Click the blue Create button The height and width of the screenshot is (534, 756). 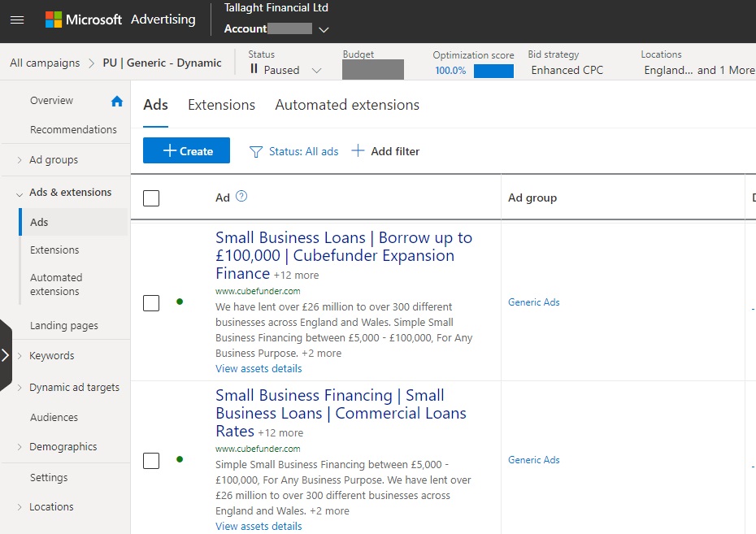click(x=186, y=150)
